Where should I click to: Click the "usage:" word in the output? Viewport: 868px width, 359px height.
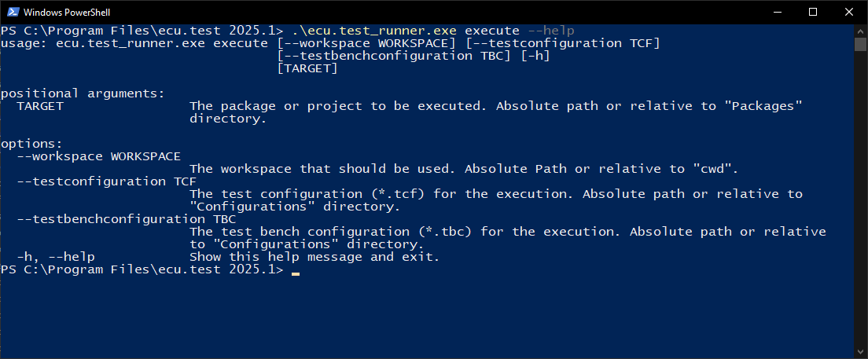tap(24, 43)
